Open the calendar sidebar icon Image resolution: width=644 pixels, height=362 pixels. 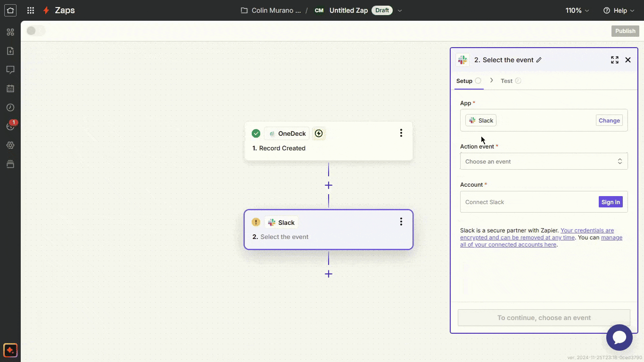(10, 89)
